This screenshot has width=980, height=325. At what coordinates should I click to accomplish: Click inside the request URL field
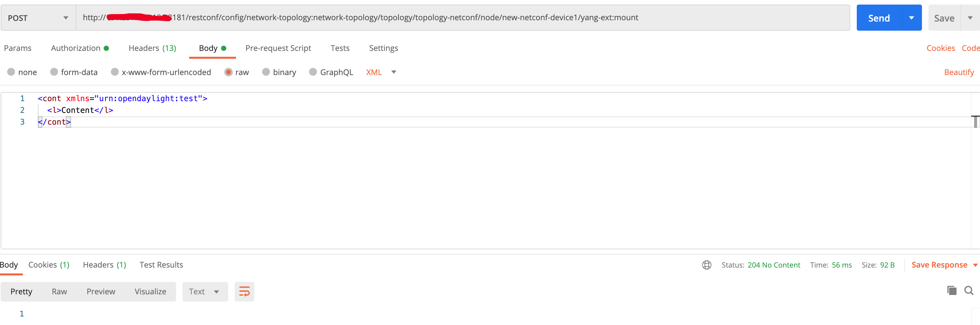pos(463,18)
